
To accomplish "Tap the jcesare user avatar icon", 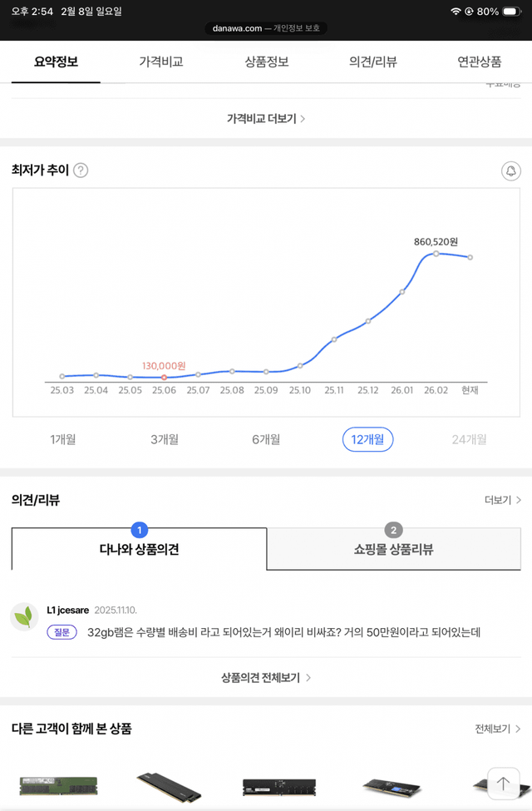I will (x=24, y=616).
